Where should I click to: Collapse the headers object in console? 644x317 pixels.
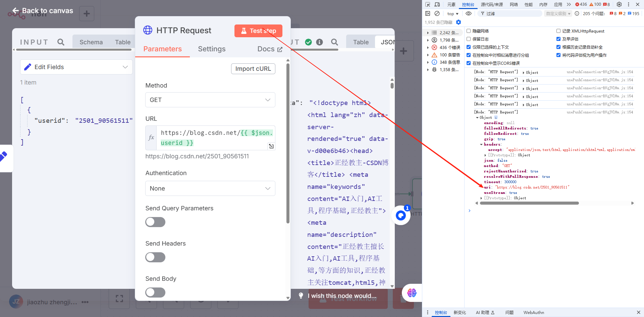[481, 145]
